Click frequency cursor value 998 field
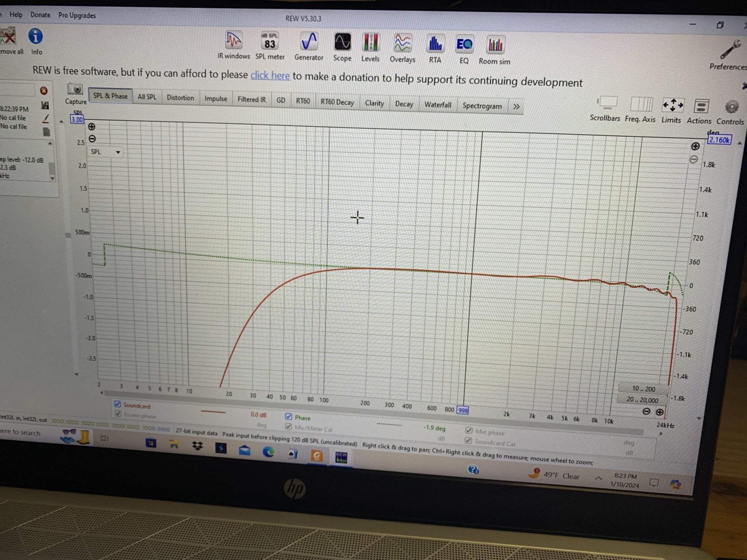 462,411
